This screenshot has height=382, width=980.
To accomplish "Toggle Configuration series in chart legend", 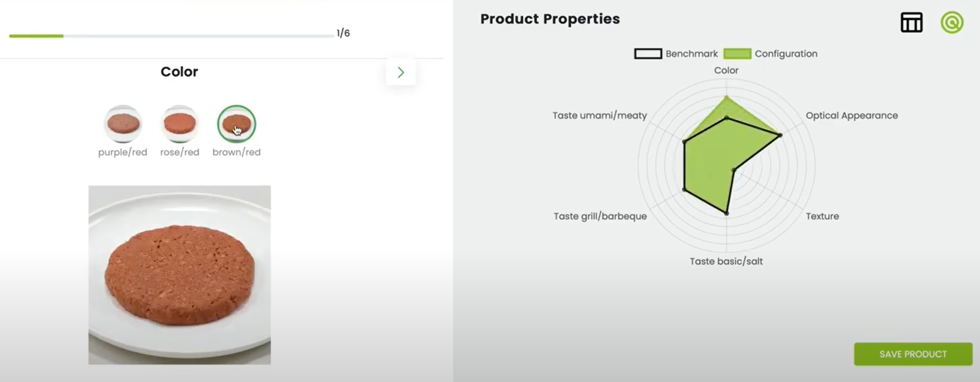I will click(x=770, y=54).
